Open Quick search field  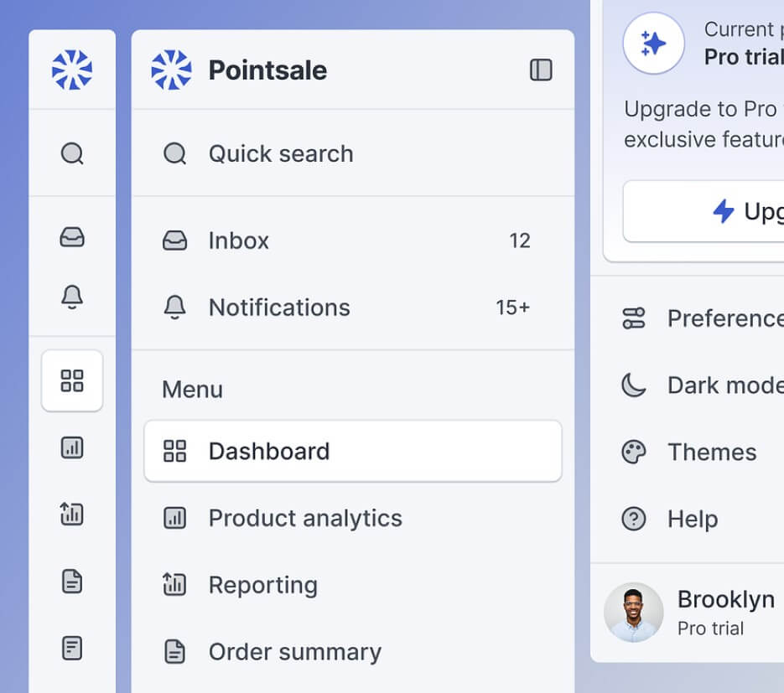pos(353,153)
